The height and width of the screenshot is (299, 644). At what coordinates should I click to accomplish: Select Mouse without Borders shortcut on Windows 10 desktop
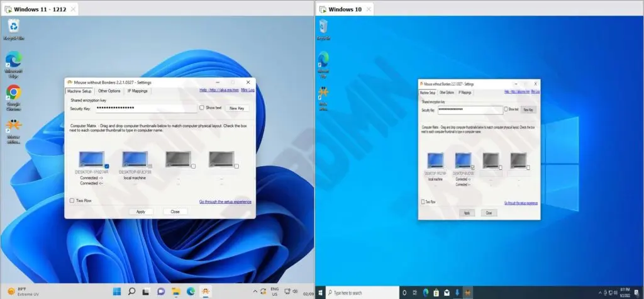pos(324,98)
